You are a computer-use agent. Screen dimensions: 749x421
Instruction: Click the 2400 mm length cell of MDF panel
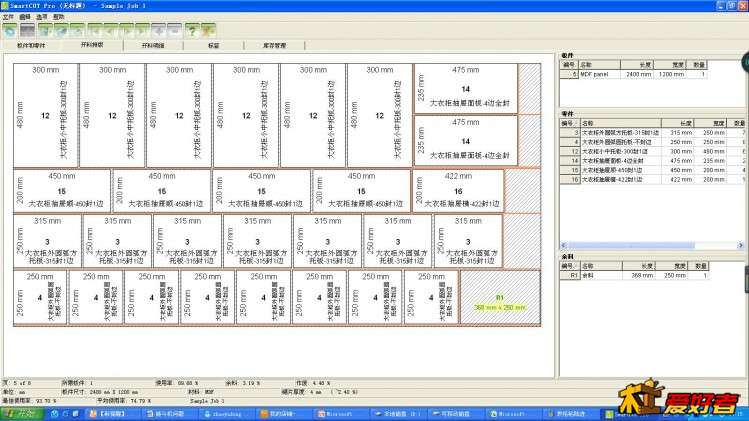[638, 75]
